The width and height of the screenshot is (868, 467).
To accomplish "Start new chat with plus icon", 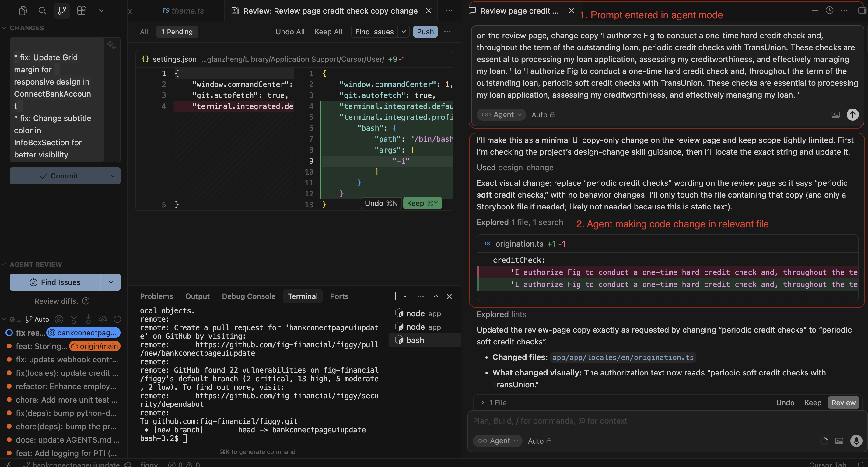I will coord(815,10).
